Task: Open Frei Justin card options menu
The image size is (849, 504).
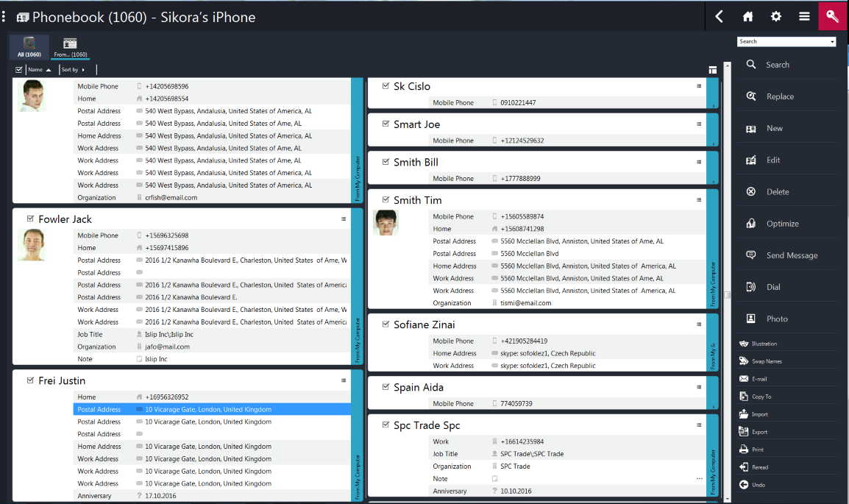Action: coord(344,380)
